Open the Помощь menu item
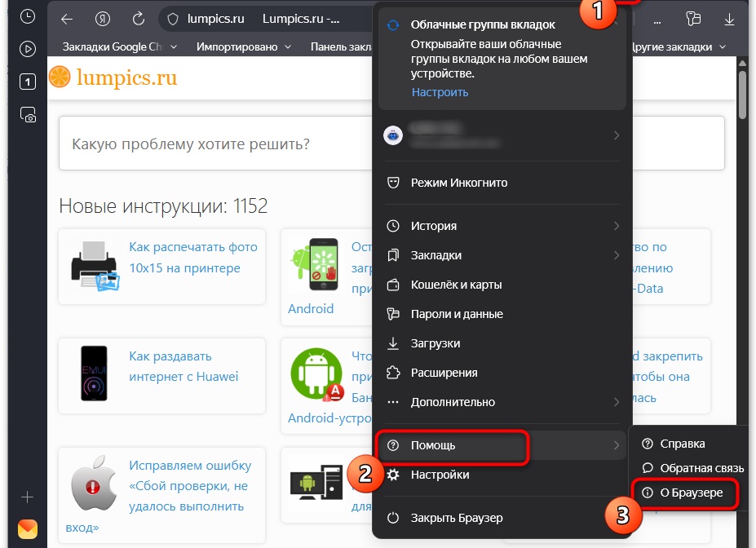This screenshot has height=548, width=756. coord(502,445)
